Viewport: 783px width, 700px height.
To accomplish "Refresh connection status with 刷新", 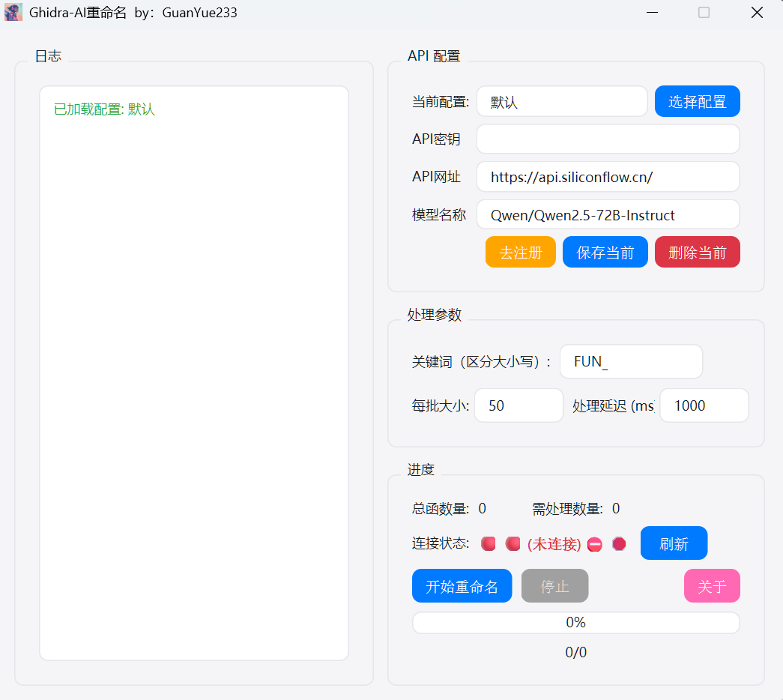I will 674,543.
